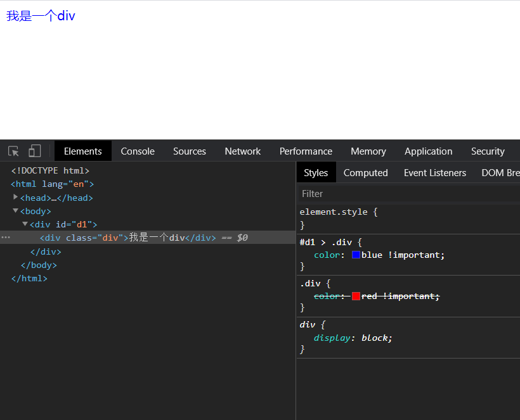This screenshot has height=420, width=520.
Task: Open the Sources tab
Action: [189, 151]
